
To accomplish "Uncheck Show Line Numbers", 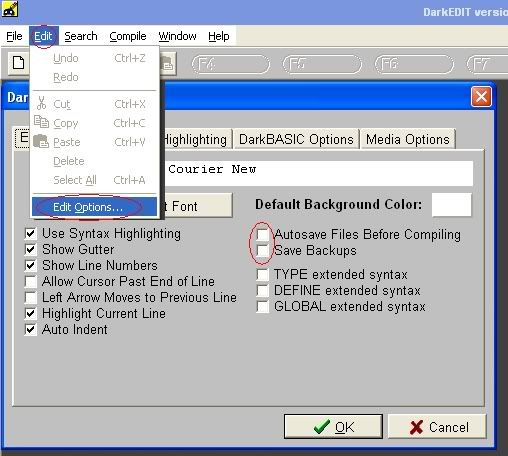I will [31, 265].
